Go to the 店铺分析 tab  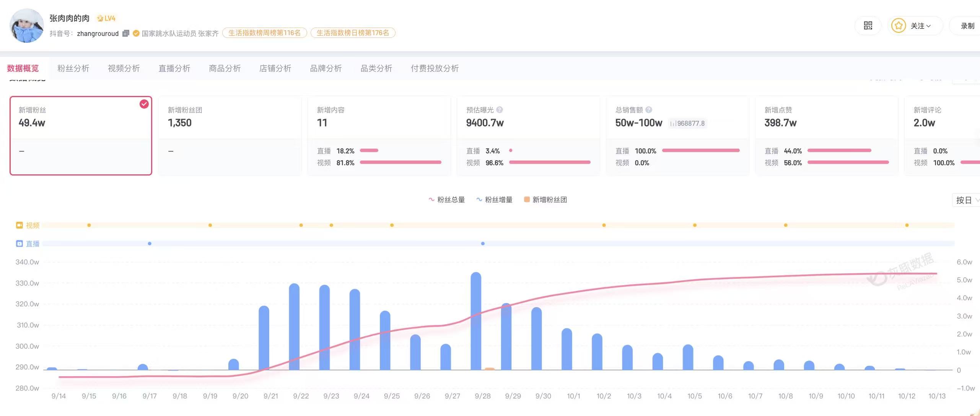(275, 68)
